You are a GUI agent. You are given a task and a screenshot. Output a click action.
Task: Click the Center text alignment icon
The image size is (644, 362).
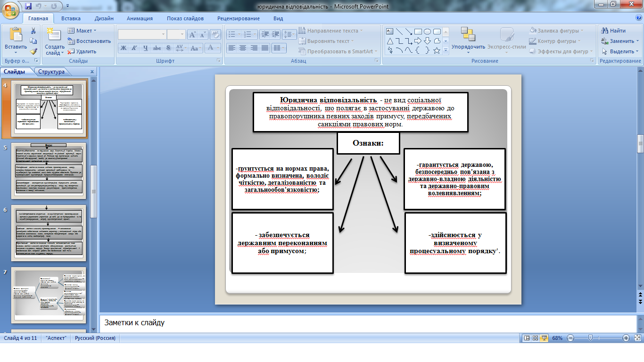(243, 48)
